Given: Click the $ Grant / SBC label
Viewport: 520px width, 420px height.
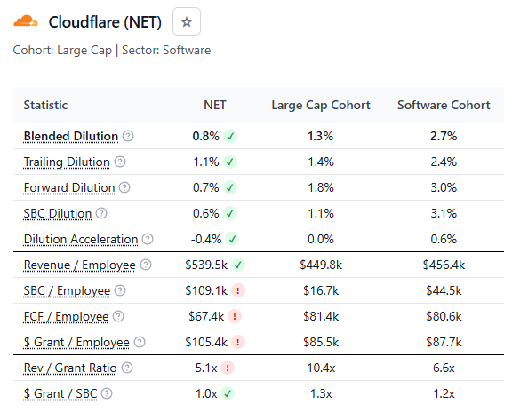Looking at the screenshot, I should [x=60, y=394].
